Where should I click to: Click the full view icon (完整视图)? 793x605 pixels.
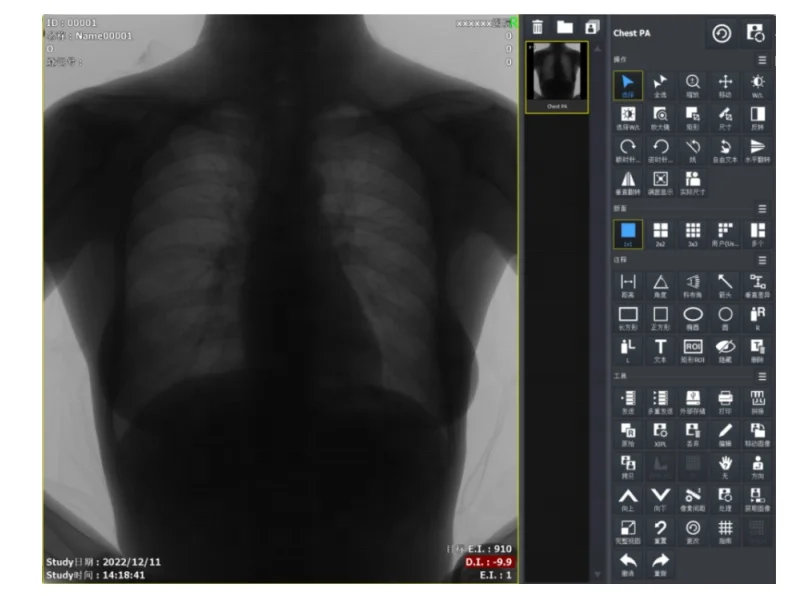point(628,531)
